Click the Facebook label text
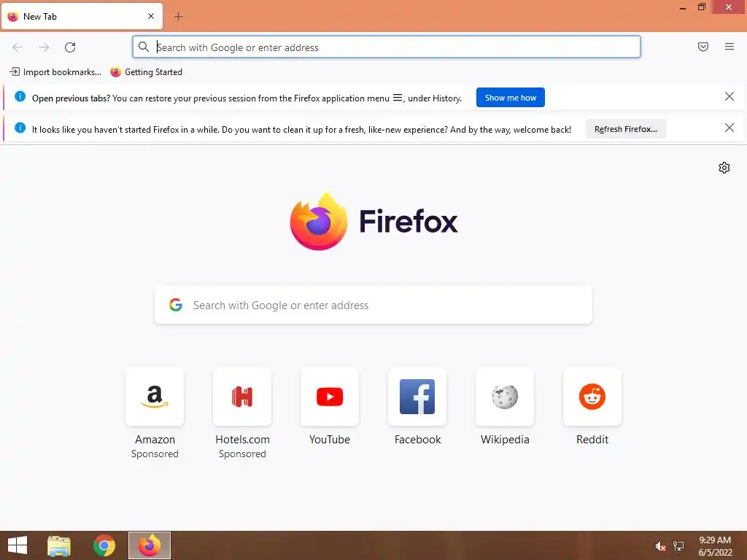This screenshot has height=560, width=747. [417, 440]
